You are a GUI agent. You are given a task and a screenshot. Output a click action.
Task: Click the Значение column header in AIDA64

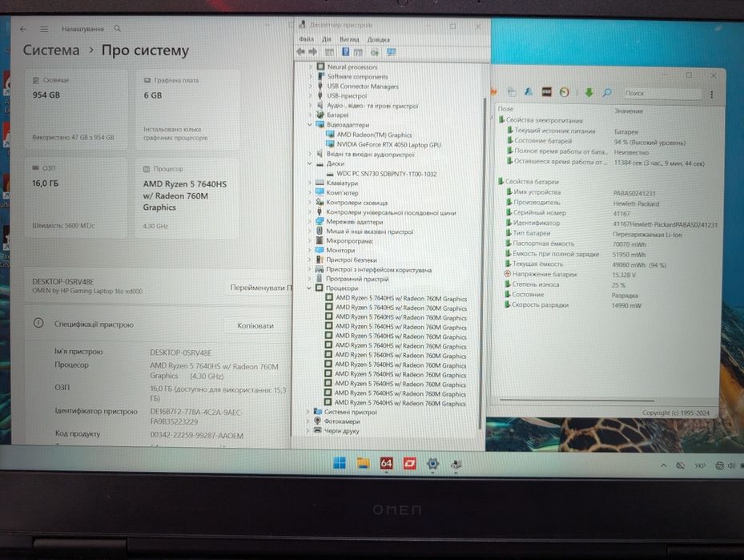click(x=629, y=111)
